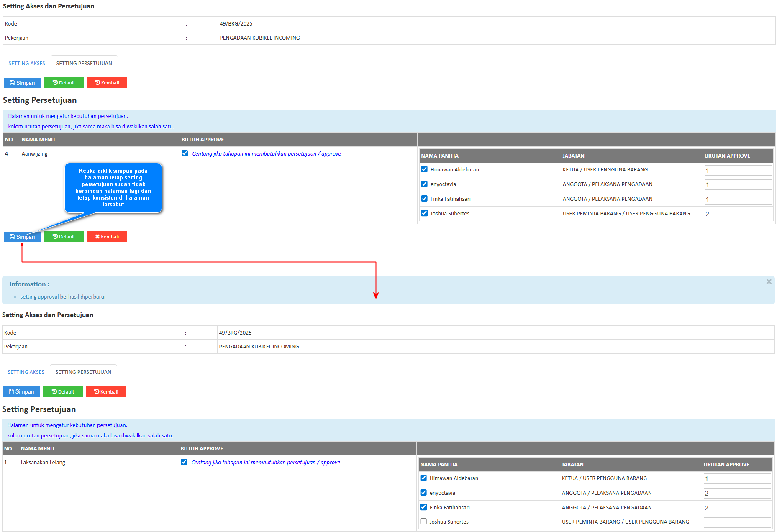Click empty approval order field for Joshua Suhertes
This screenshot has height=532, width=777.
click(737, 522)
